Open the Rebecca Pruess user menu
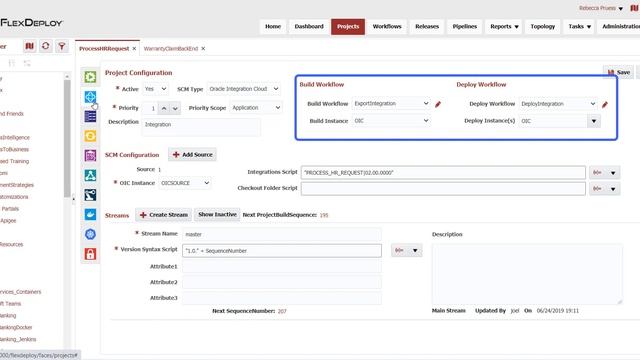 (x=600, y=8)
